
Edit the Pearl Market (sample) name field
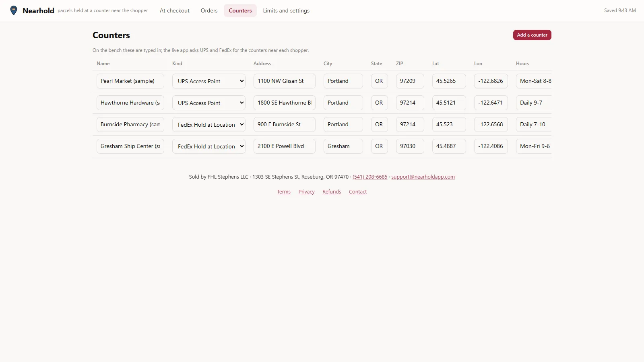130,81
